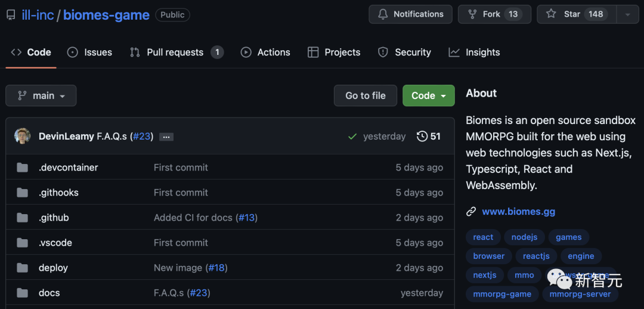Open the www.biomes.gg website link
The height and width of the screenshot is (309, 644).
pos(518,212)
